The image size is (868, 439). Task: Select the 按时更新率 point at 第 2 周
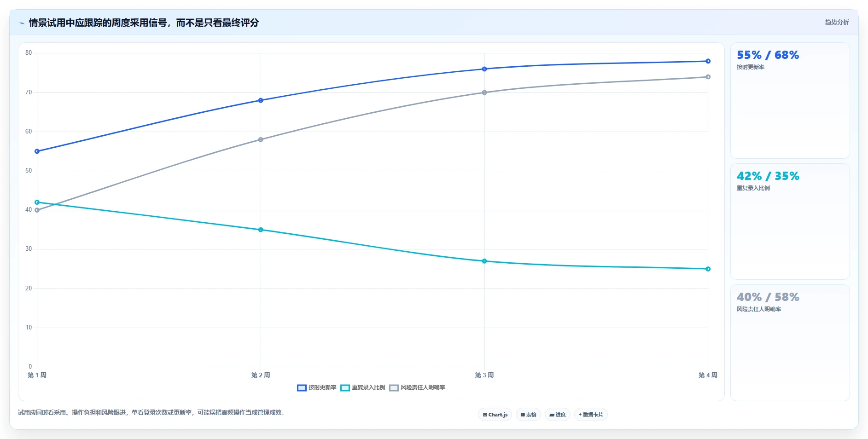[261, 100]
